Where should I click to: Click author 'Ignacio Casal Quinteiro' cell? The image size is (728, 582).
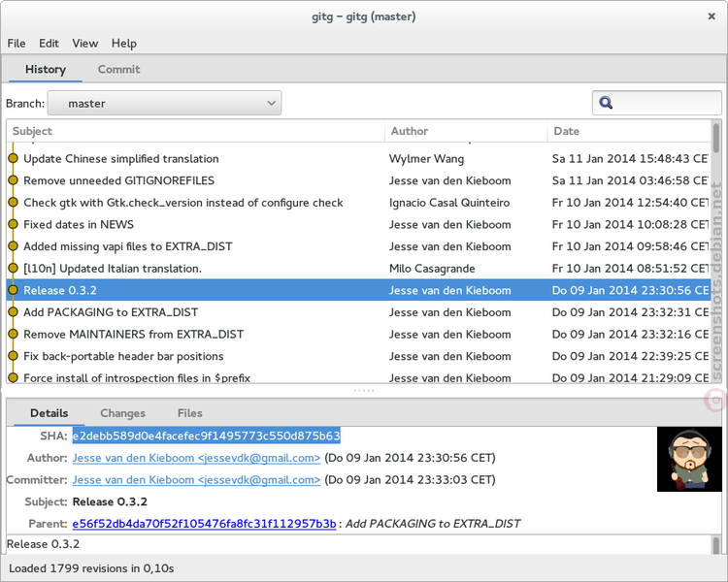click(x=449, y=203)
